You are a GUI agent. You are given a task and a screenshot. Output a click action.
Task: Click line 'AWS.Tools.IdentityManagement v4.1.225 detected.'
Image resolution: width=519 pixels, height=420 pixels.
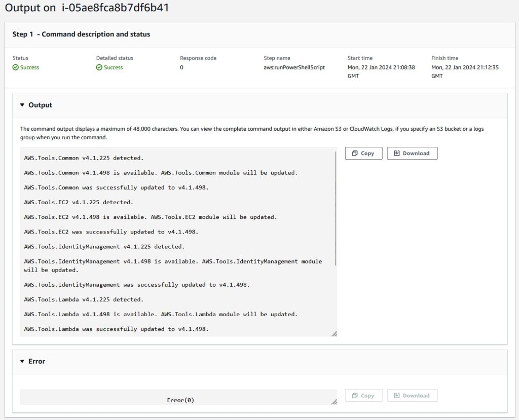[104, 247]
